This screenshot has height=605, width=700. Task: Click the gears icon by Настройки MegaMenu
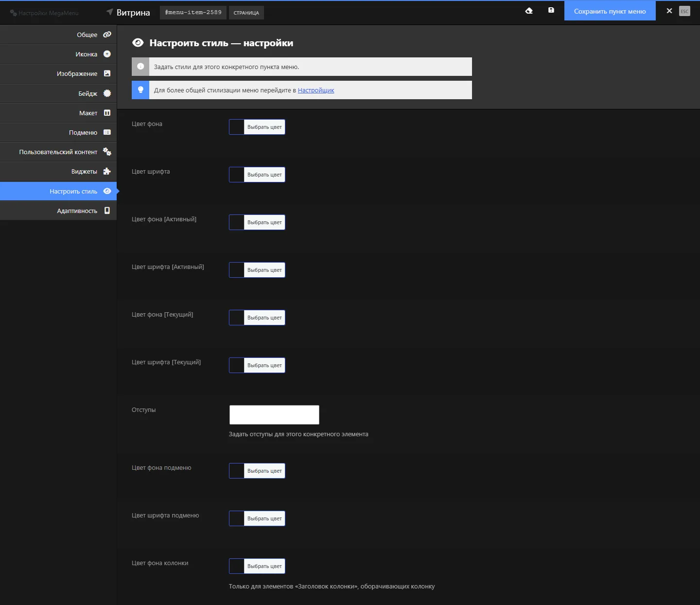pos(13,13)
